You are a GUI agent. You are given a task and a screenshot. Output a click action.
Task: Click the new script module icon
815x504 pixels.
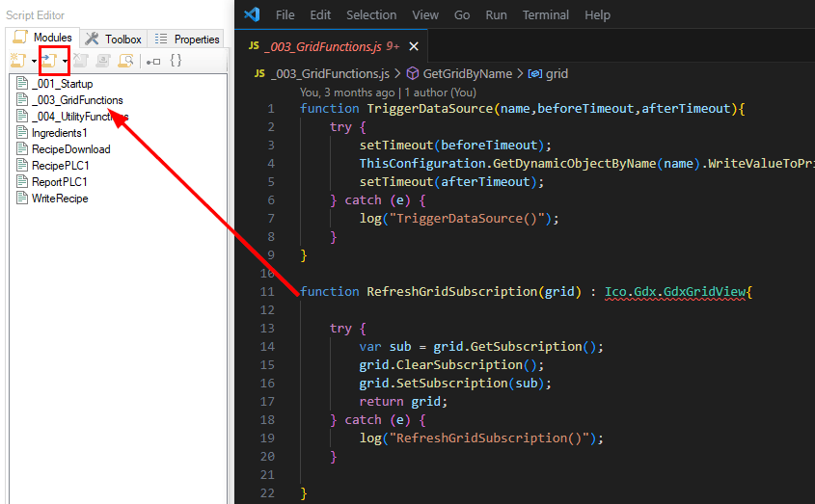tap(18, 61)
